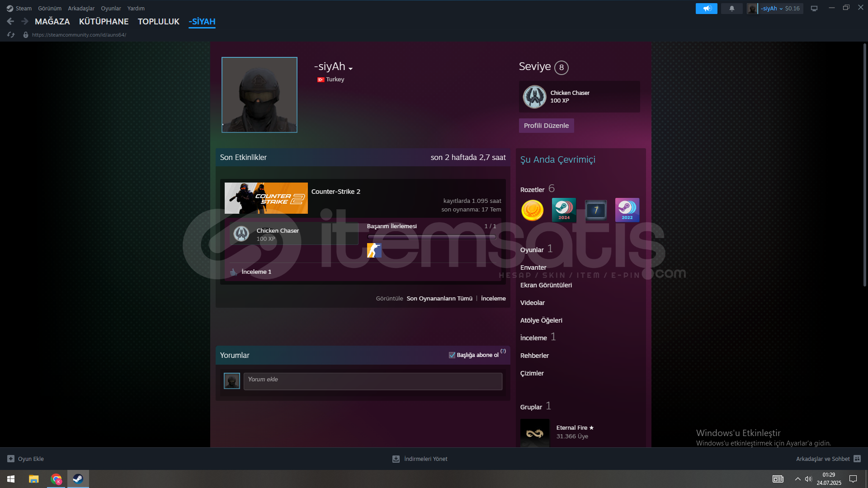
Task: Click the Steam taskbar icon
Action: click(78, 479)
